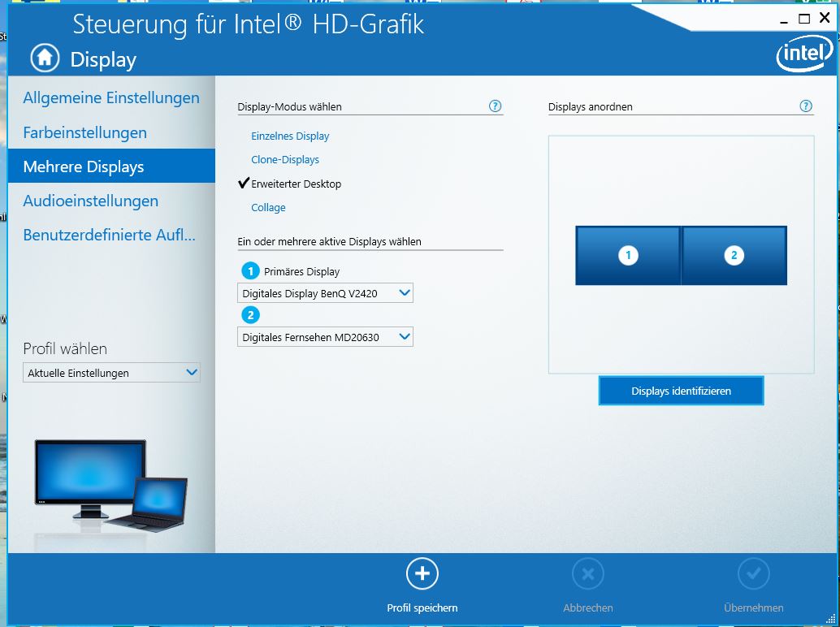Open Mehrere Displays section
Screen dimensions: 840x627
tap(111, 166)
